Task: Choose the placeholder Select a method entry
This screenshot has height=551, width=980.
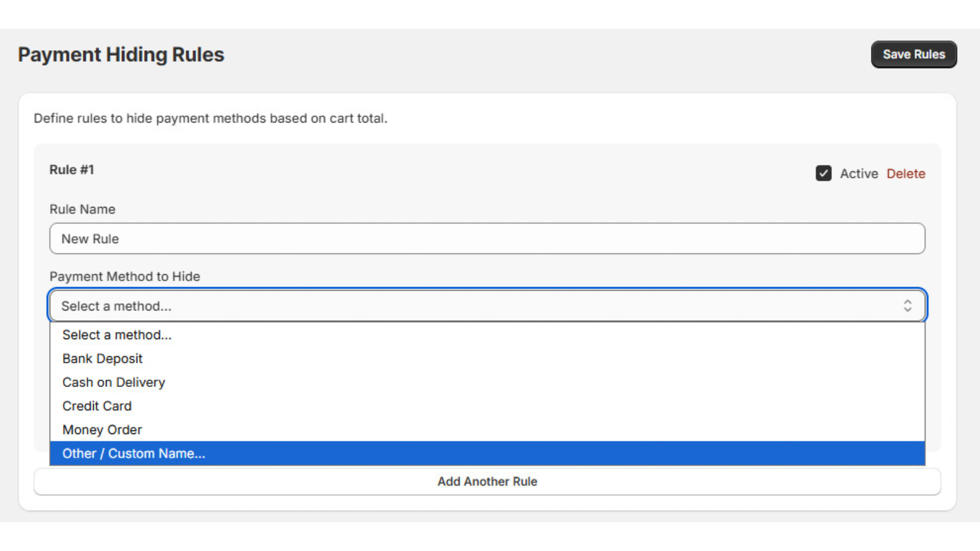Action: [x=116, y=335]
